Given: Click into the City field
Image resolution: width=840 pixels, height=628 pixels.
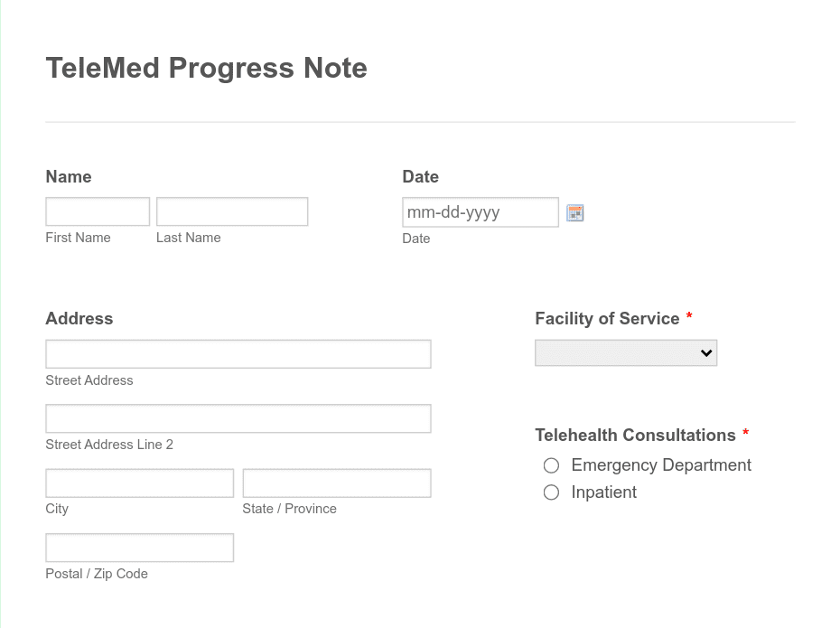Looking at the screenshot, I should [139, 482].
